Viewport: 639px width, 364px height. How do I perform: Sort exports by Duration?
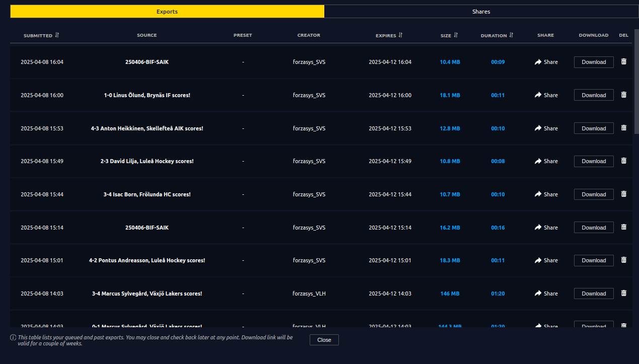[x=511, y=35]
